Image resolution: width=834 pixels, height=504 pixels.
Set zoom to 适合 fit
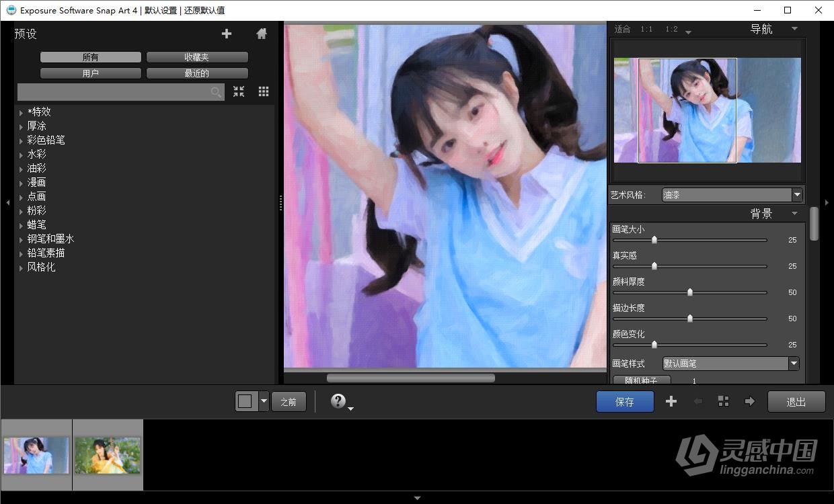(x=623, y=29)
